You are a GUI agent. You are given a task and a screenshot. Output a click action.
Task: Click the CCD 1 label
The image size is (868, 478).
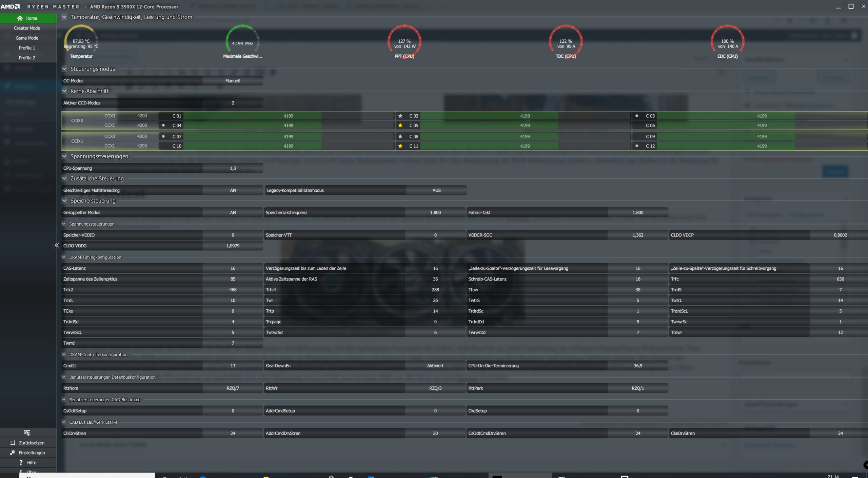[77, 141]
